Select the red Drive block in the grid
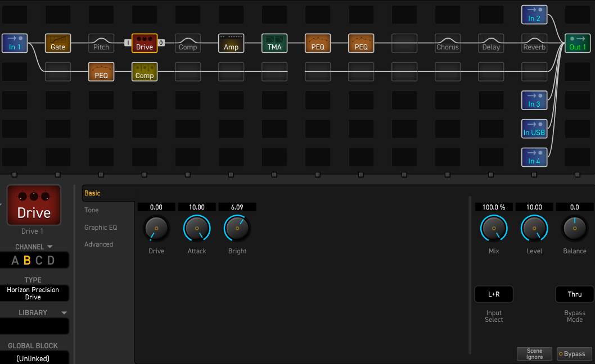The image size is (595, 364). pos(144,43)
